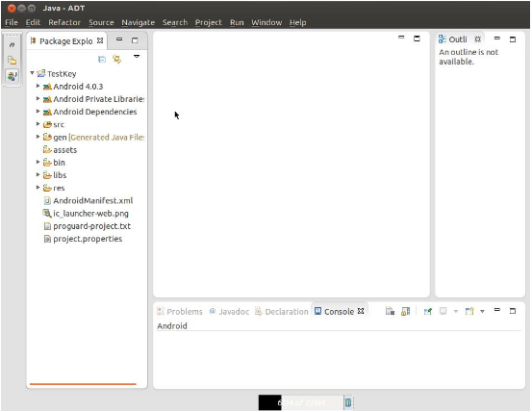The width and height of the screenshot is (532, 412).
Task: Switch to the Declaration tab
Action: tap(282, 311)
